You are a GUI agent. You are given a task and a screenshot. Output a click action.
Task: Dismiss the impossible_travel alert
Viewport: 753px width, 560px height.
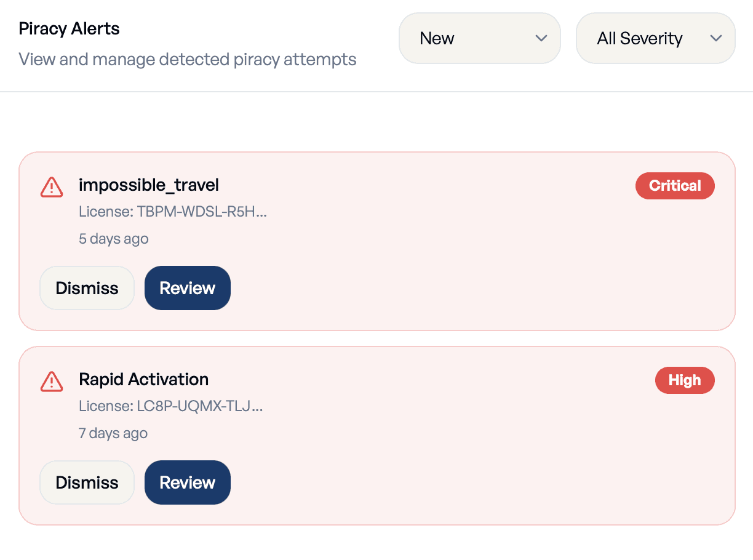pyautogui.click(x=87, y=288)
